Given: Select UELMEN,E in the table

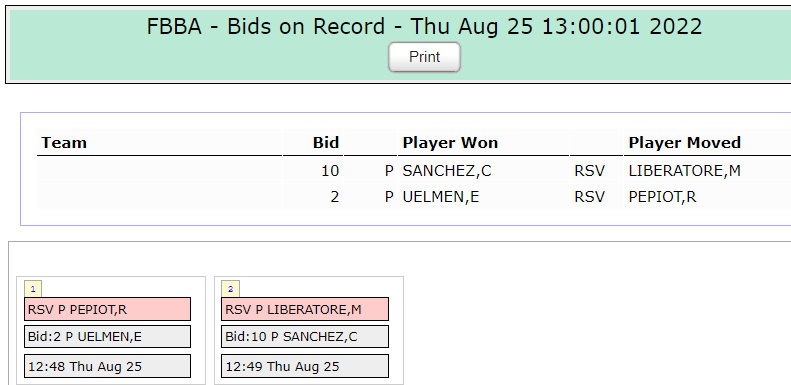Looking at the screenshot, I should 440,197.
